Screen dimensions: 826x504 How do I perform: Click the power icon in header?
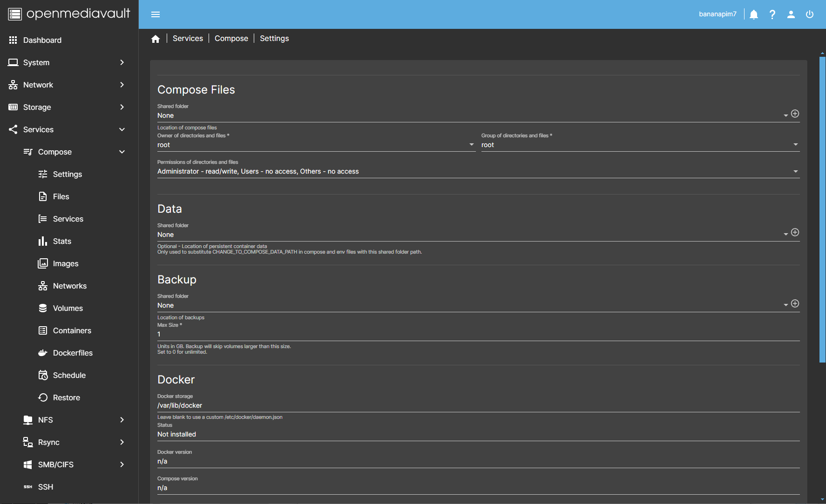pyautogui.click(x=810, y=14)
